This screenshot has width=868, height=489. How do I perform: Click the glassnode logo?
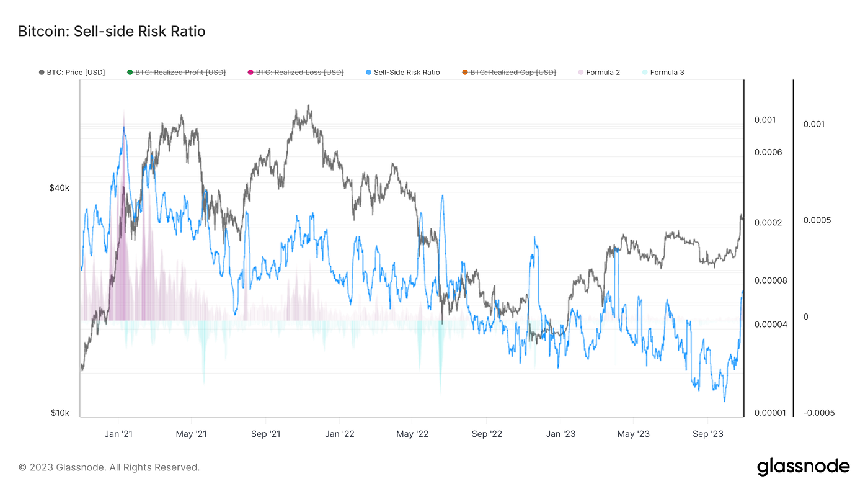pyautogui.click(x=803, y=467)
